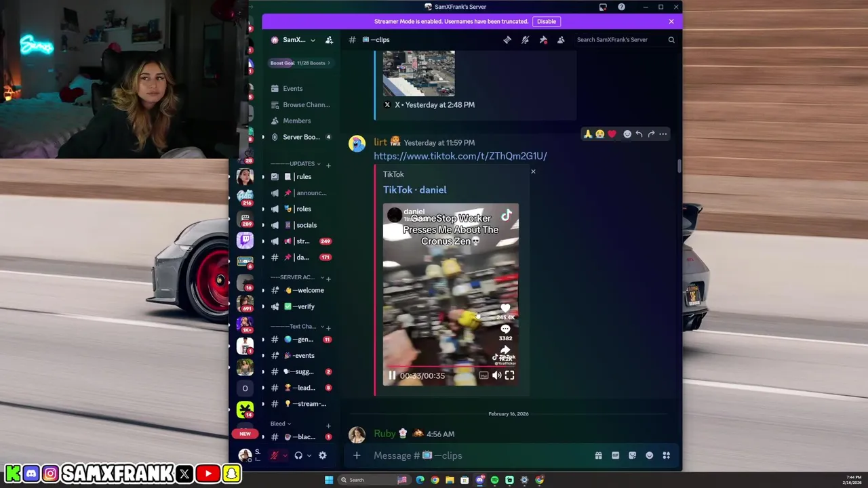Pause the TikTok video

coord(392,375)
